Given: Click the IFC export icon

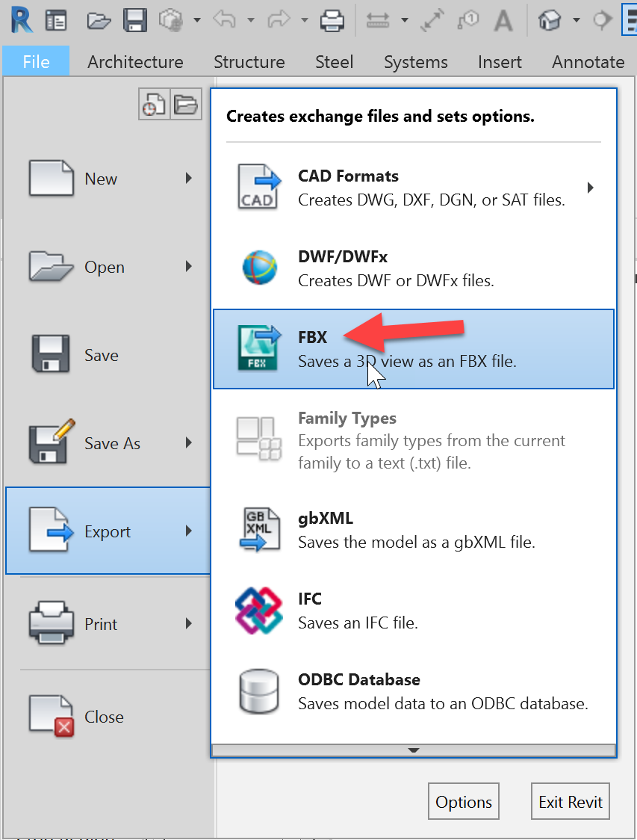Looking at the screenshot, I should click(x=258, y=610).
